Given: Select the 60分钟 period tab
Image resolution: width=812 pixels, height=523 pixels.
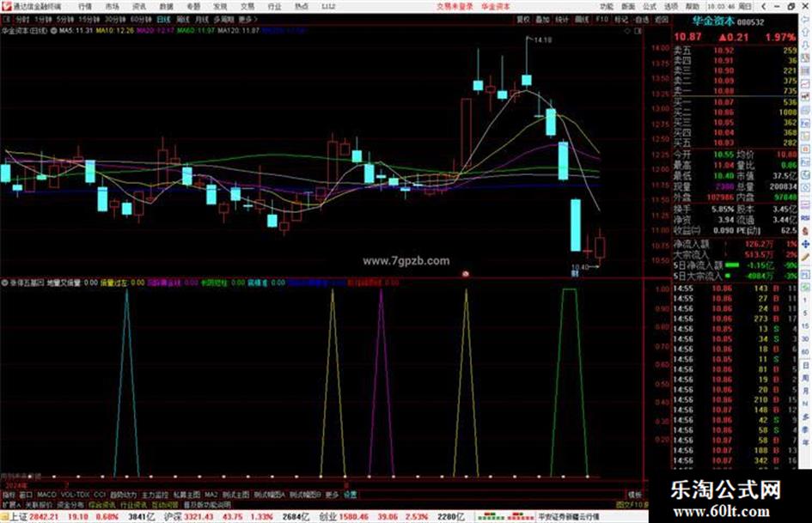Looking at the screenshot, I should [x=141, y=20].
